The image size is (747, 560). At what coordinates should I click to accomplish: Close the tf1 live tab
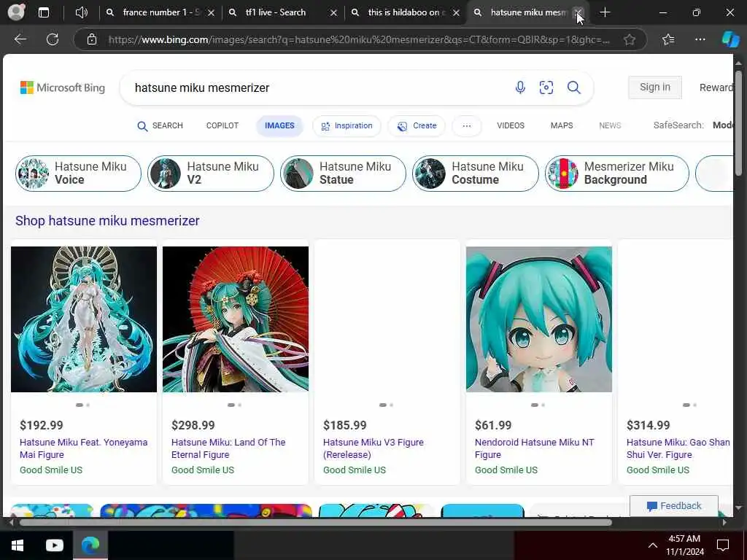(333, 13)
